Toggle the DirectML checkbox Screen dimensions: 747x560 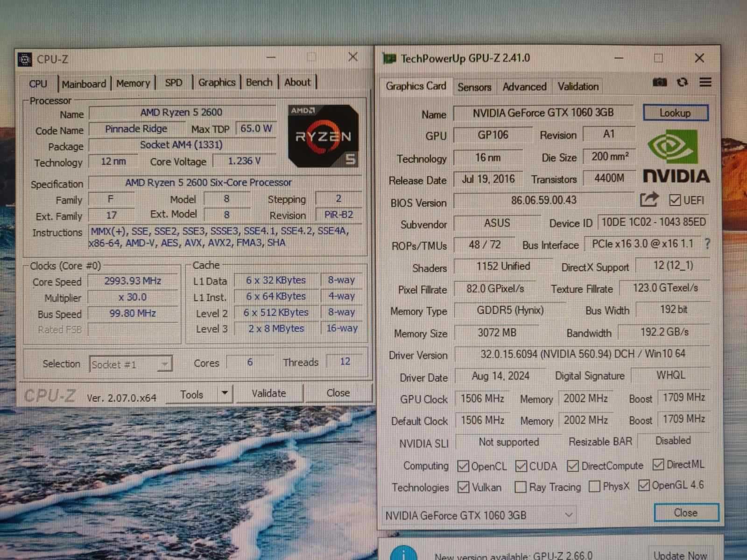coord(658,464)
